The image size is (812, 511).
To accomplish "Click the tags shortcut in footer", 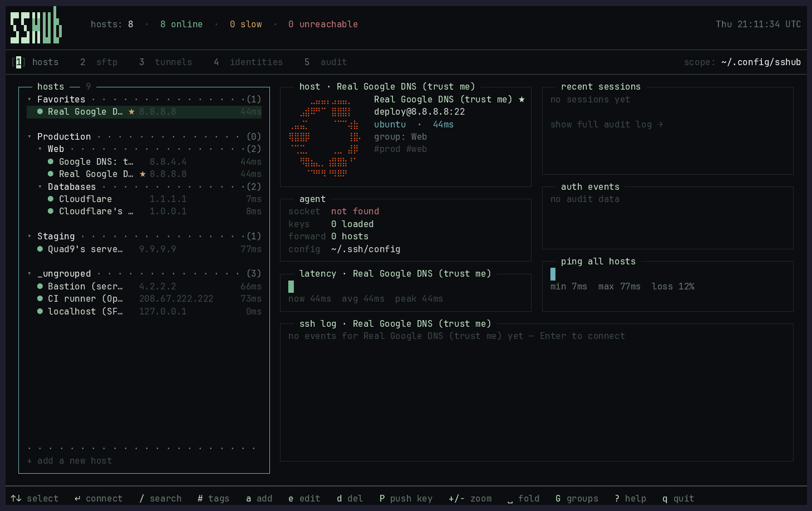I will point(214,499).
